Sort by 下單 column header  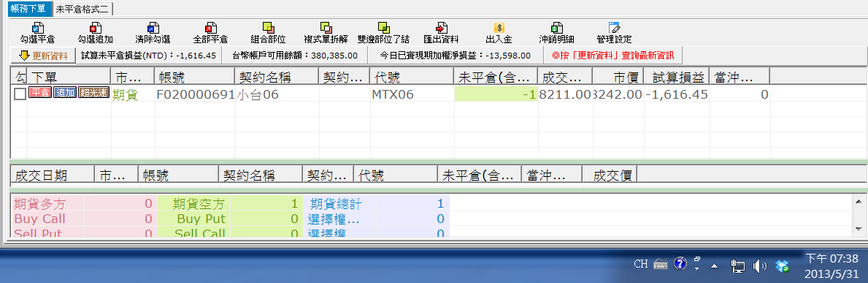[69, 77]
